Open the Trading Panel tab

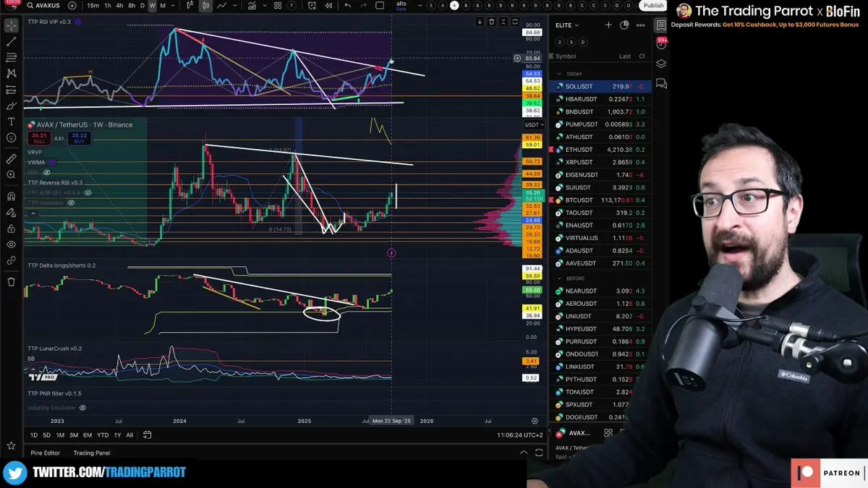(x=92, y=453)
